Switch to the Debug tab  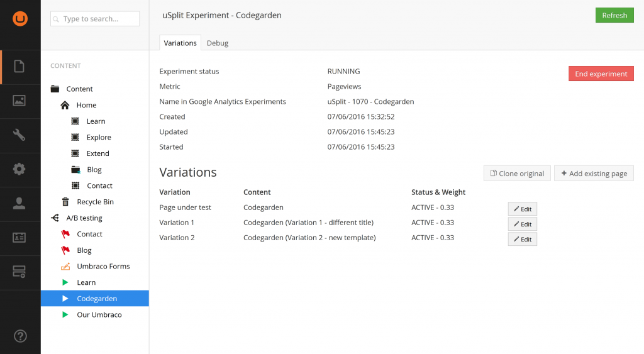(x=218, y=43)
